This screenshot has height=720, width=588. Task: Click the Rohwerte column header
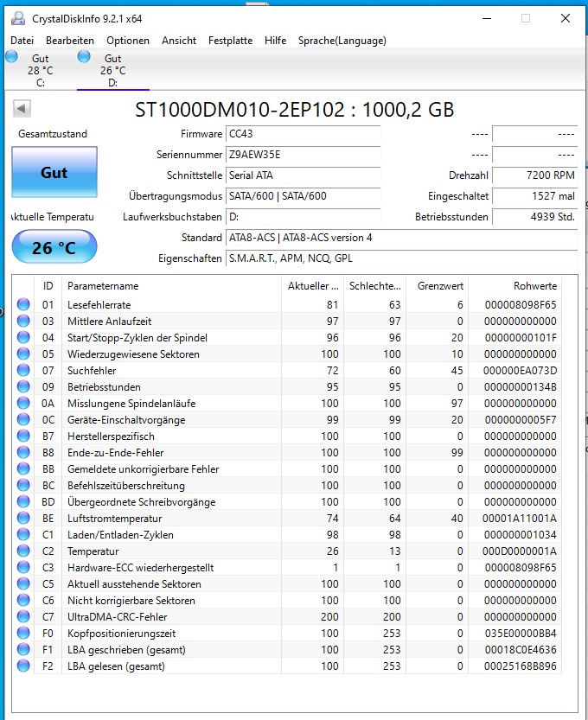tap(515, 286)
